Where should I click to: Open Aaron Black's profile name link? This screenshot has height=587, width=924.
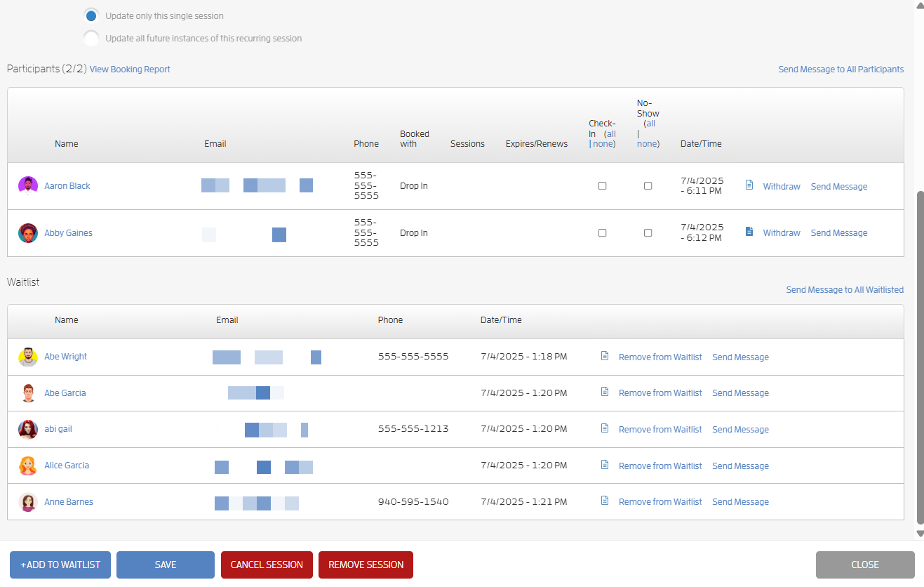(x=67, y=186)
